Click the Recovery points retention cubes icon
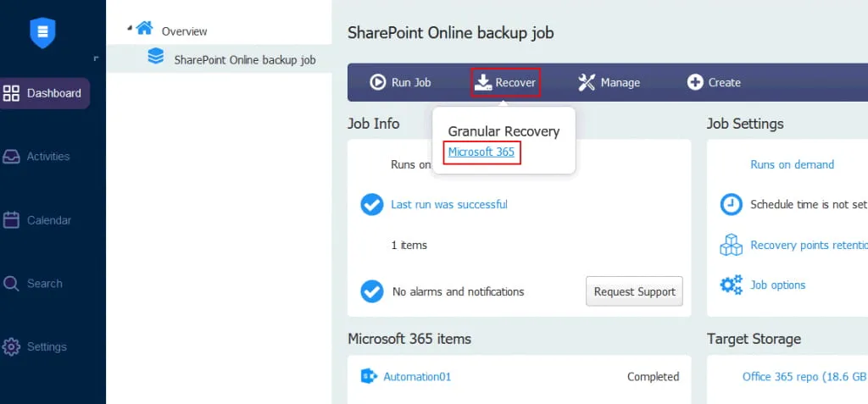The height and width of the screenshot is (404, 868). (731, 246)
